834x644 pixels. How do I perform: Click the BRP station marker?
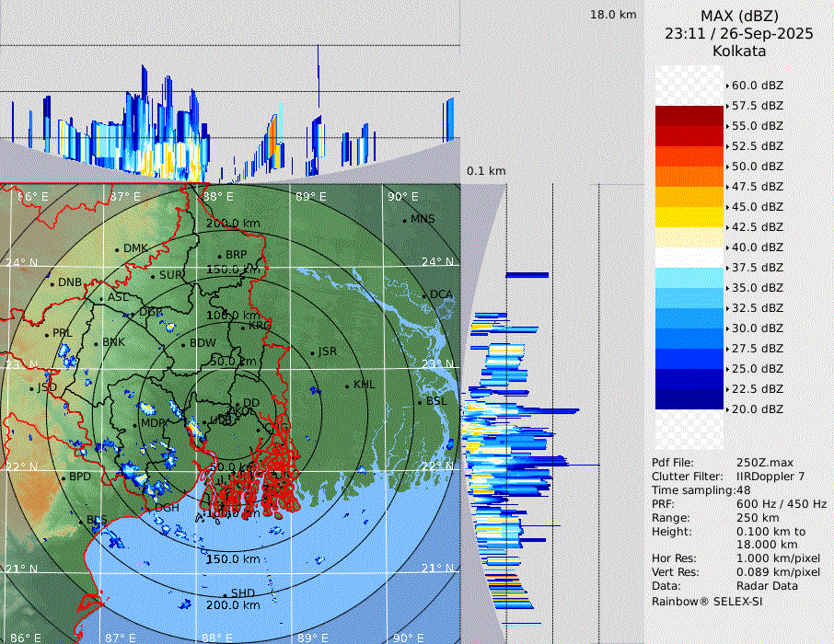[220, 256]
